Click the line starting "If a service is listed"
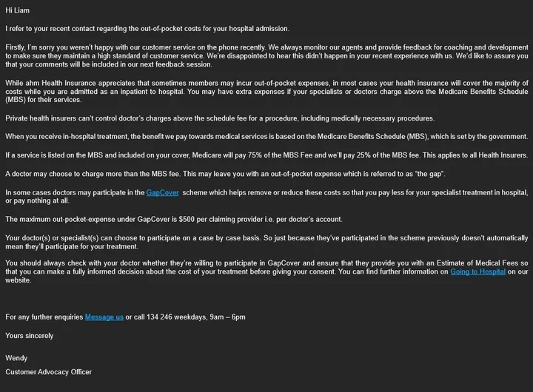The image size is (533, 392). 266,155
